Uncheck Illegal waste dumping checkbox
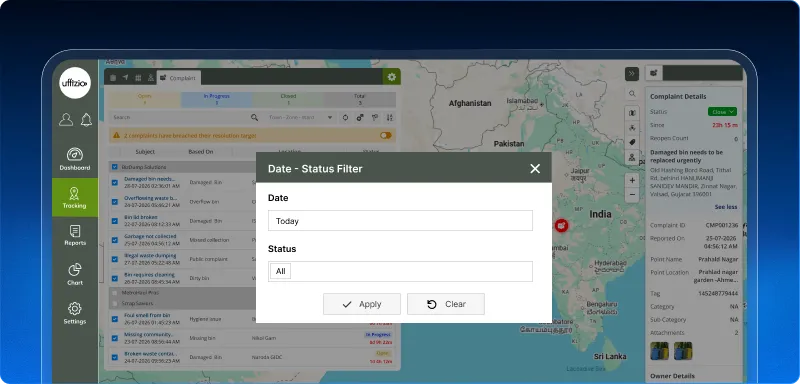 [x=115, y=259]
